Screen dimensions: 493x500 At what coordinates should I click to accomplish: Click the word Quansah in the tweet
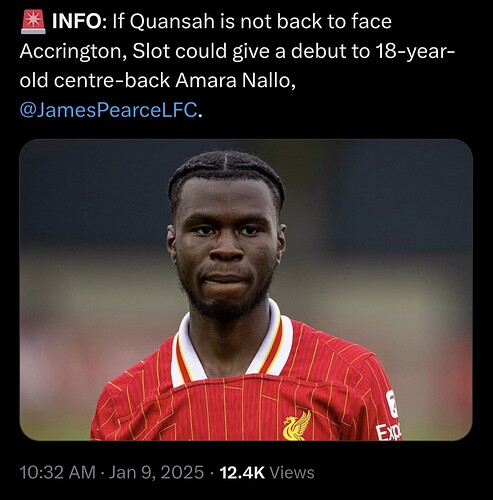tap(172, 22)
